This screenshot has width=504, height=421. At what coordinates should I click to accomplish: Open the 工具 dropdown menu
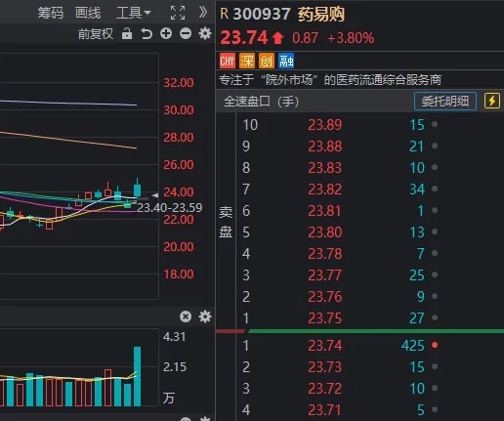tap(134, 13)
